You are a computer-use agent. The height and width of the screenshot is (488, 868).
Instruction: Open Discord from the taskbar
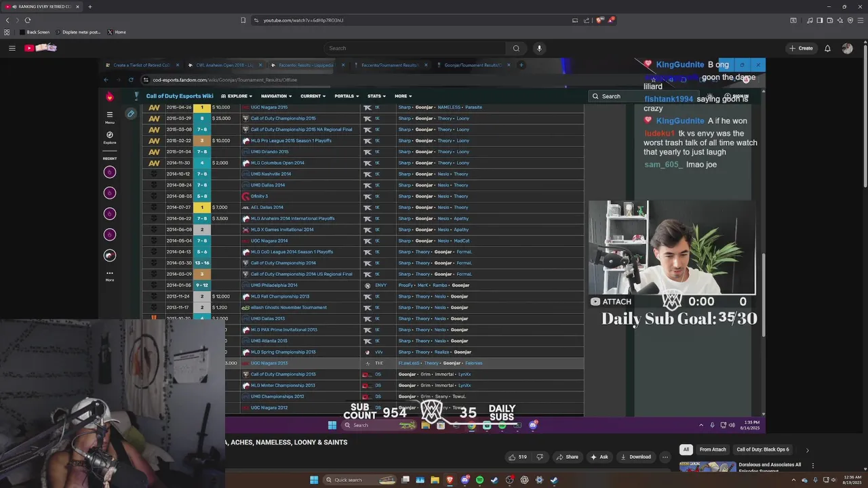point(465,480)
